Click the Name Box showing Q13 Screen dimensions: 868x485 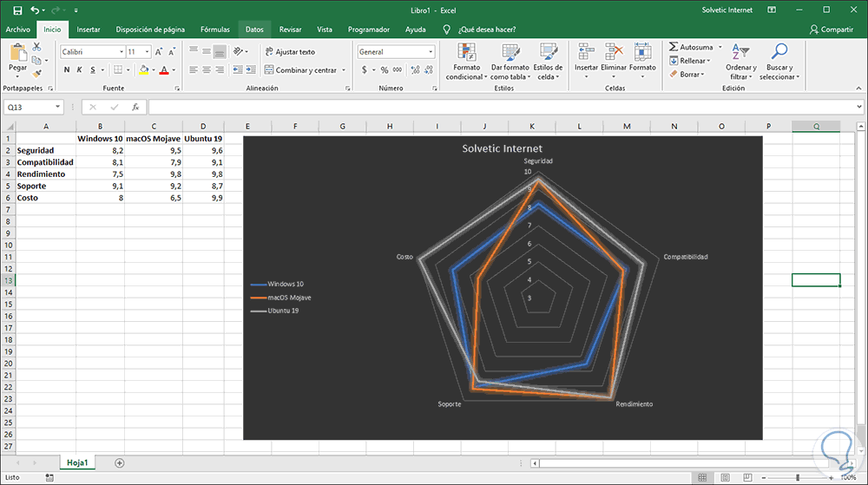(x=33, y=107)
